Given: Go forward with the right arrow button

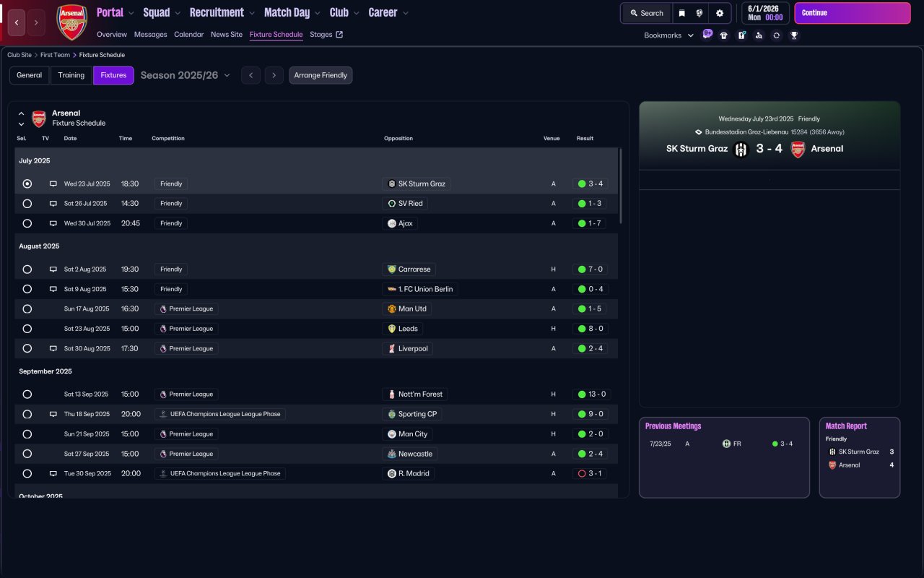Looking at the screenshot, I should coord(36,22).
